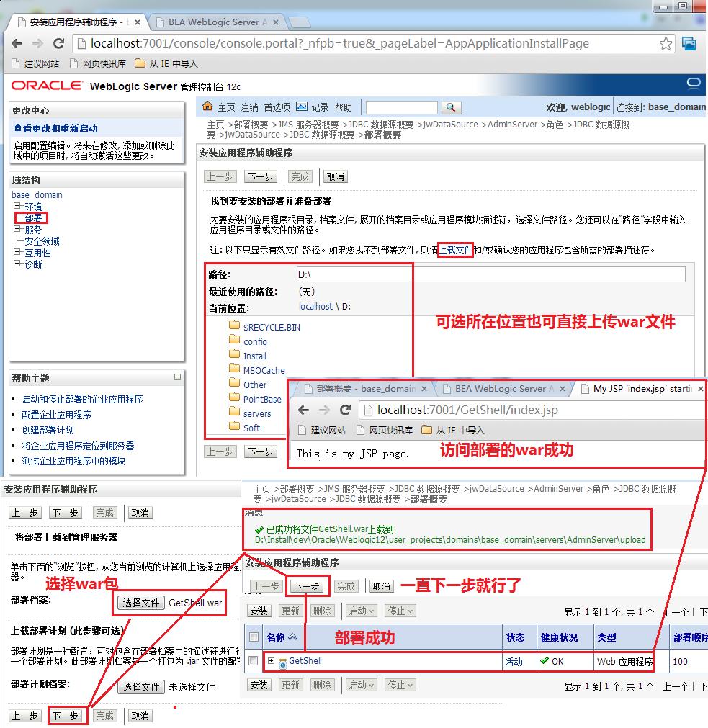708x728 pixels.
Task: Open the 部署 tree item
Action: tap(33, 217)
